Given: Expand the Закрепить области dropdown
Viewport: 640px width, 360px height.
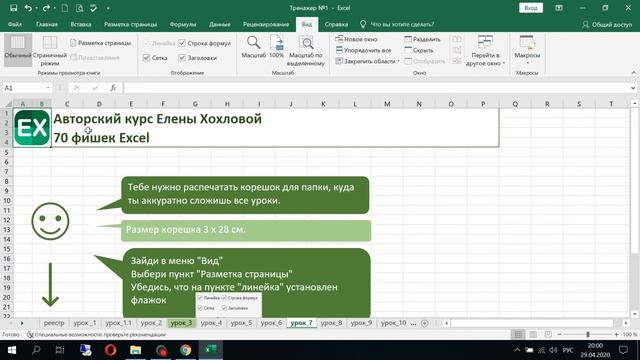Looking at the screenshot, I should click(x=398, y=61).
